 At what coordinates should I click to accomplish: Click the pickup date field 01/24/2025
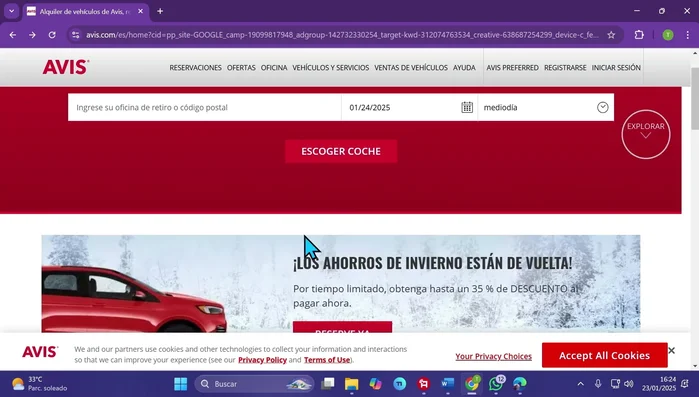(409, 107)
